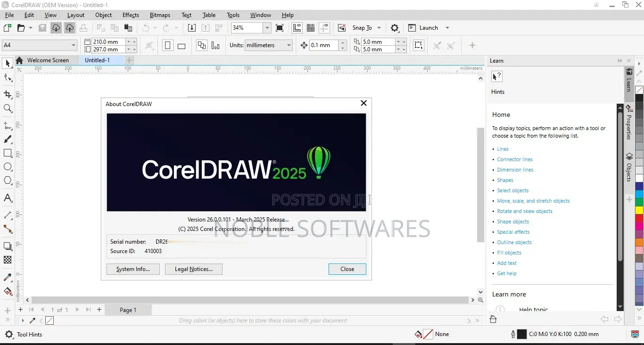Viewport: 644px width, 345px height.
Task: Open the A4 page size dropdown
Action: 74,45
